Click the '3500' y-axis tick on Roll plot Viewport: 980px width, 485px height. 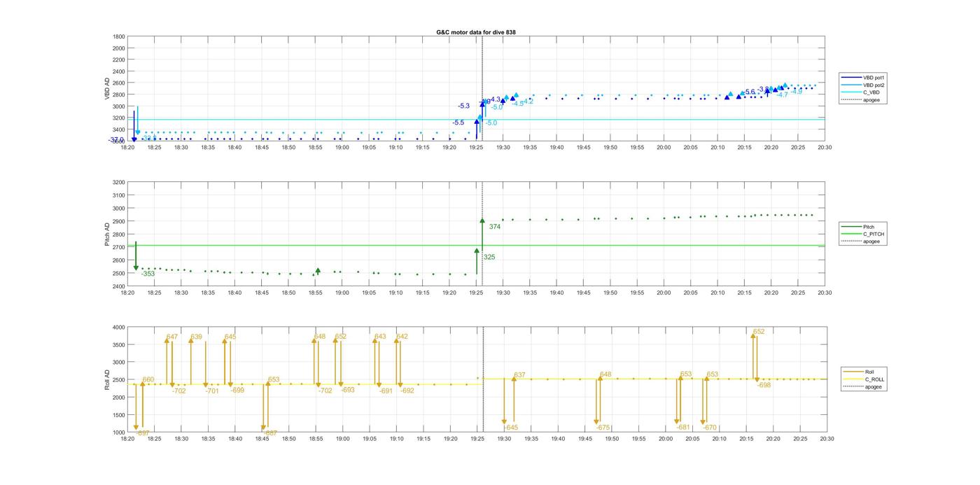(x=119, y=345)
